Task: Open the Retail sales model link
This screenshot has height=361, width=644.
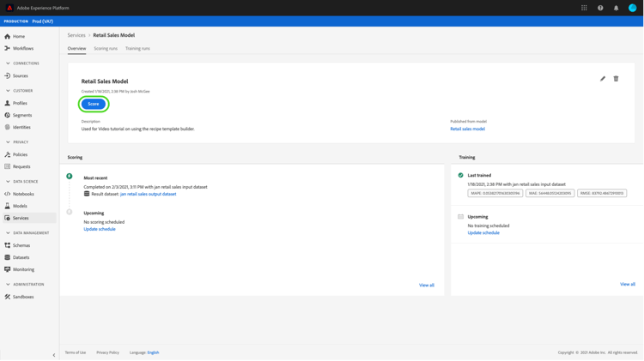Action: click(467, 129)
